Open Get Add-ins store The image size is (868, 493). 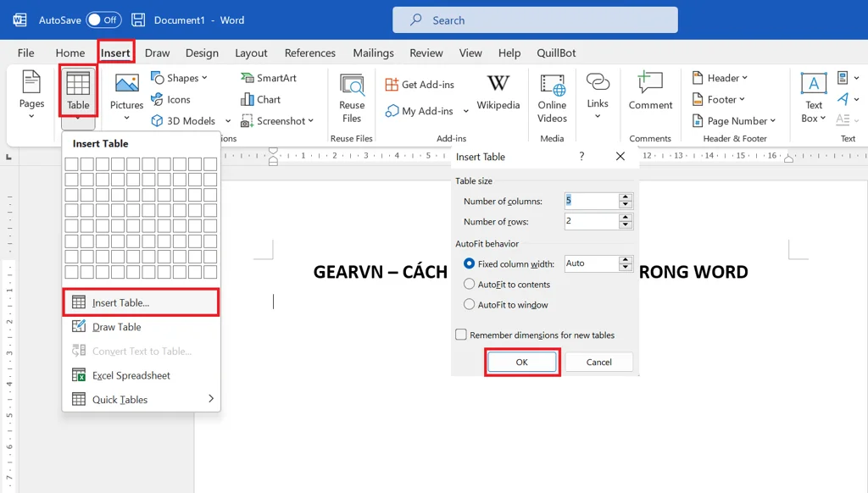(x=420, y=84)
